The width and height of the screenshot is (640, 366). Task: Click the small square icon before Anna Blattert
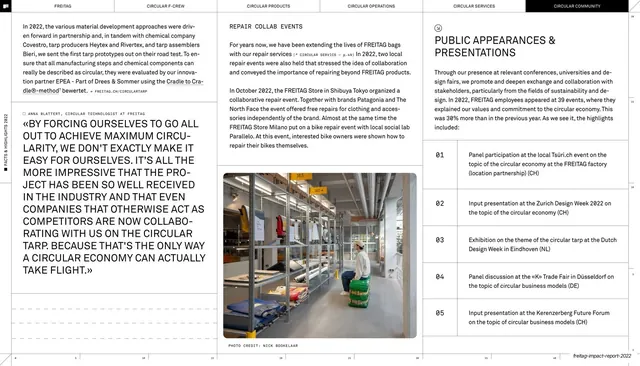pos(24,114)
